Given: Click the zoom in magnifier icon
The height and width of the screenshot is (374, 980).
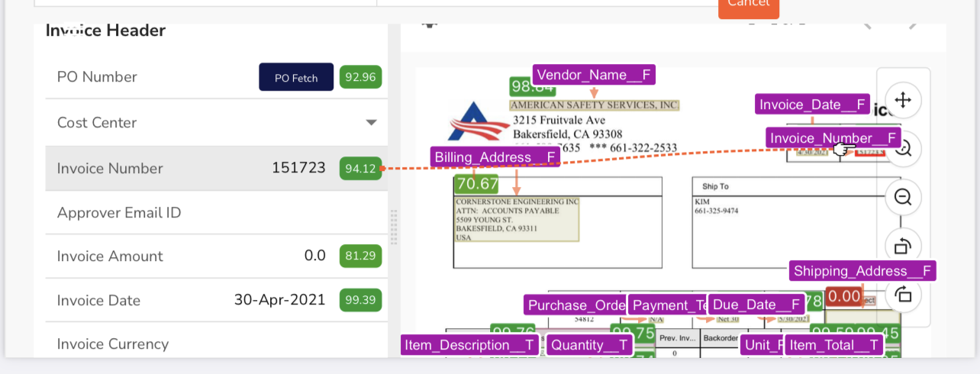Looking at the screenshot, I should pos(903,148).
